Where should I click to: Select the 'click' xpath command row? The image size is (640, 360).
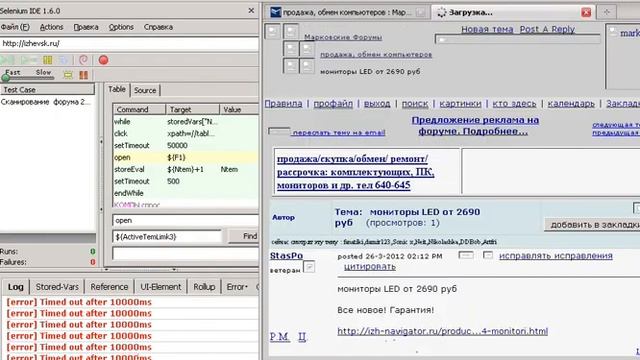[x=186, y=133]
